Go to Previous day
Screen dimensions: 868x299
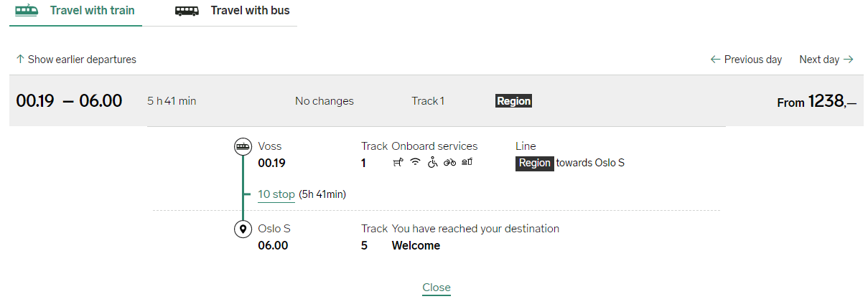(x=746, y=60)
